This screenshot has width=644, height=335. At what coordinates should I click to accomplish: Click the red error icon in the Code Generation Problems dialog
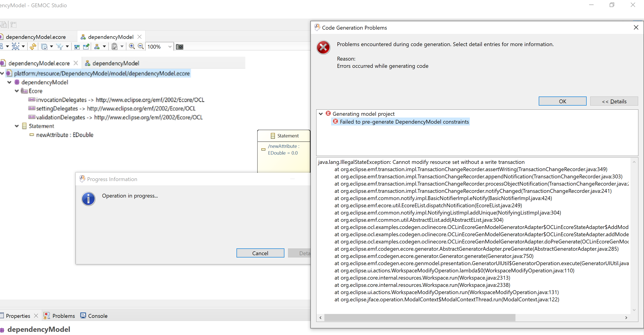323,47
